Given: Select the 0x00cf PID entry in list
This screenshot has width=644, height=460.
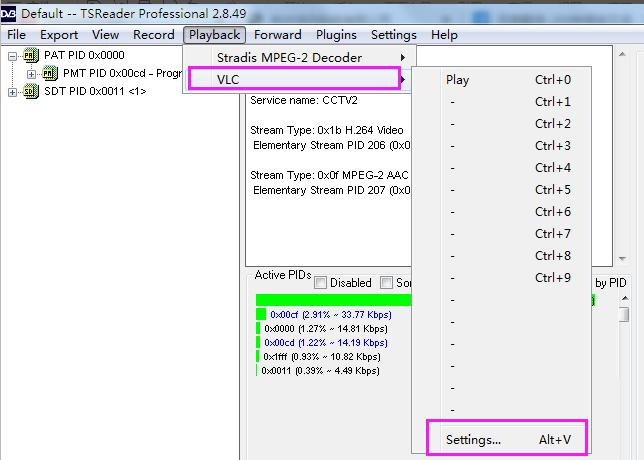Looking at the screenshot, I should [330, 314].
